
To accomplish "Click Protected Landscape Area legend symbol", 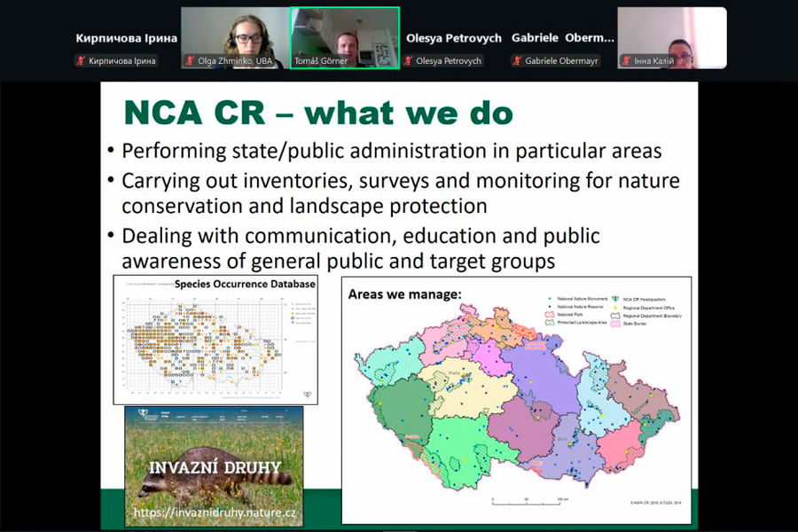I will pos(549,322).
